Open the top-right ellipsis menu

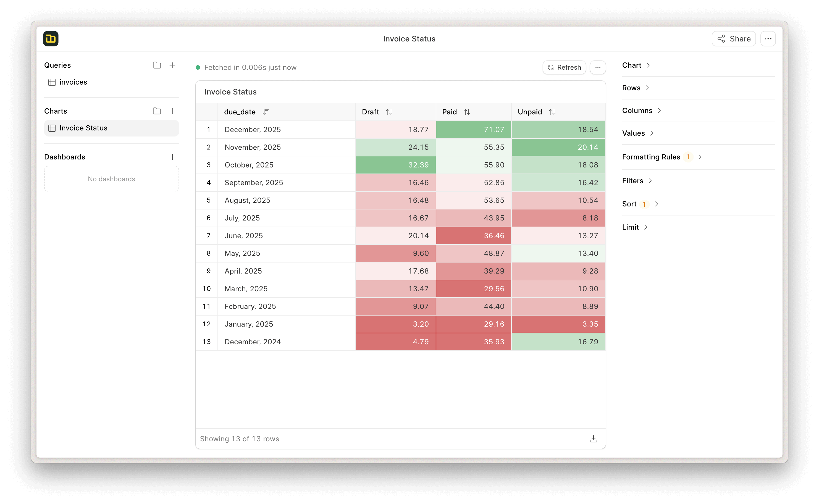(768, 39)
